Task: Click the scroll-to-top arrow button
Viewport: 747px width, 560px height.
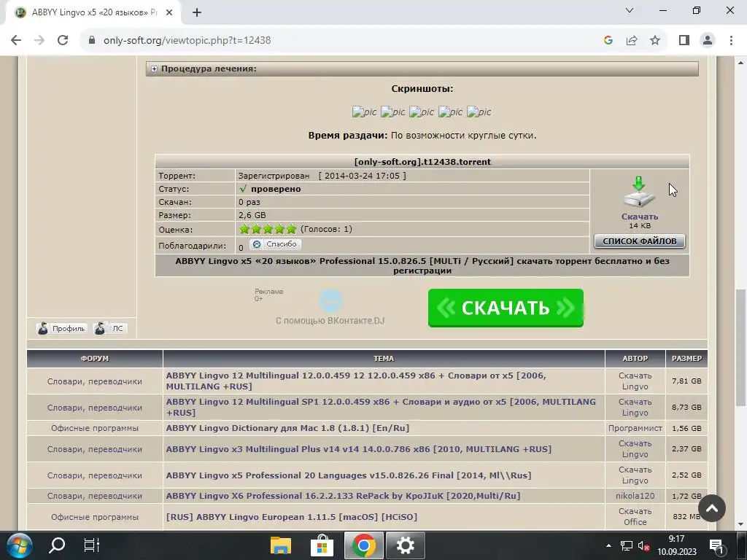Action: pyautogui.click(x=712, y=508)
